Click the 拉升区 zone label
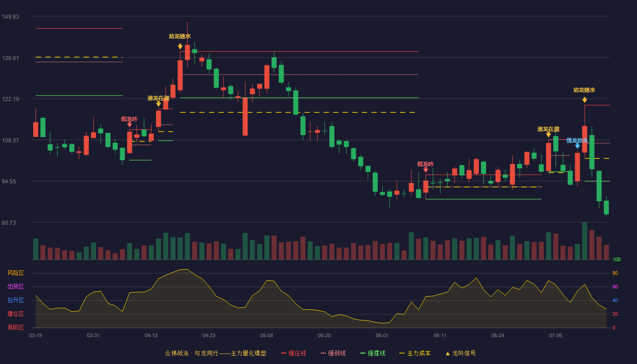The height and width of the screenshot is (364, 637). [x=15, y=300]
